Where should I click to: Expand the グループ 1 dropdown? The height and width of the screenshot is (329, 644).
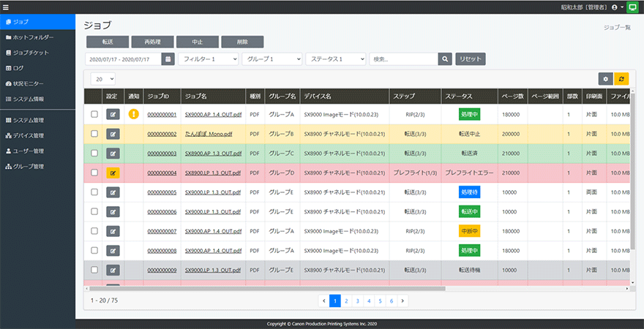click(272, 59)
